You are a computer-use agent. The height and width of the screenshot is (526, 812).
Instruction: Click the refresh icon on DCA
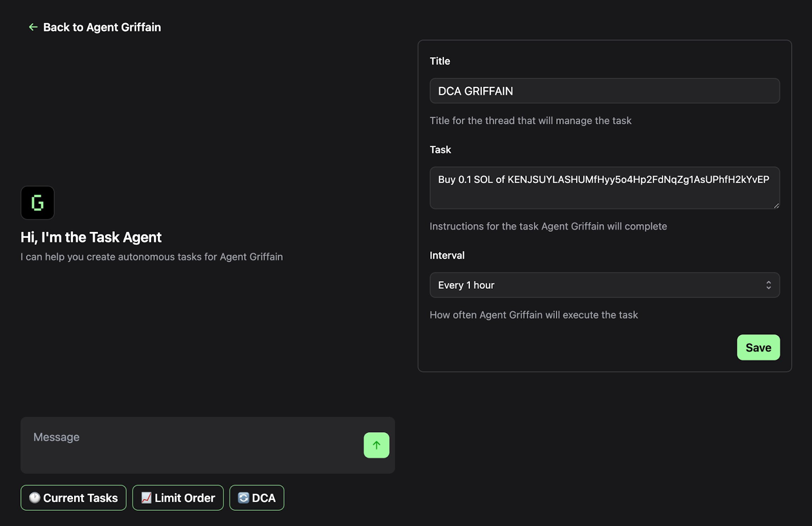[x=243, y=498]
